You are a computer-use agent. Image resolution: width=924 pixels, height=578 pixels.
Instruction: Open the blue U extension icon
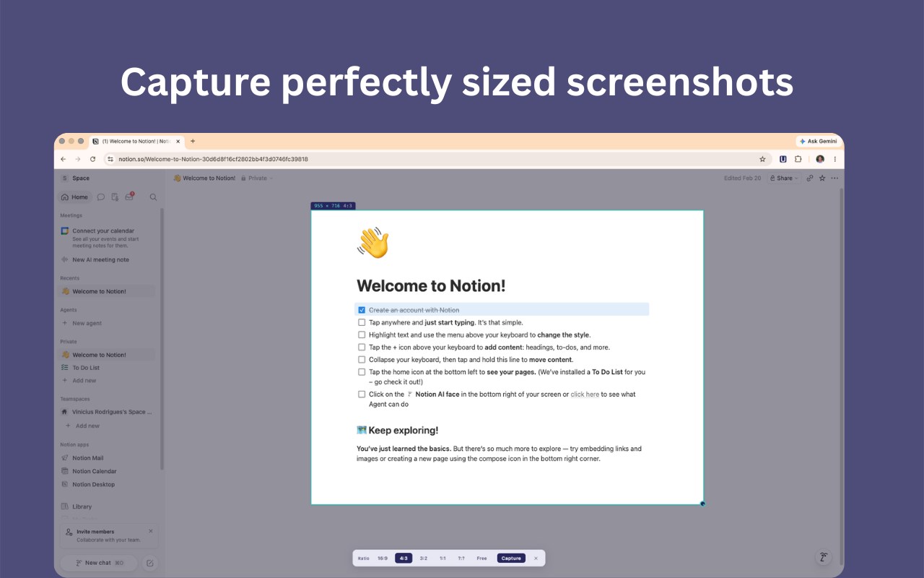[783, 159]
